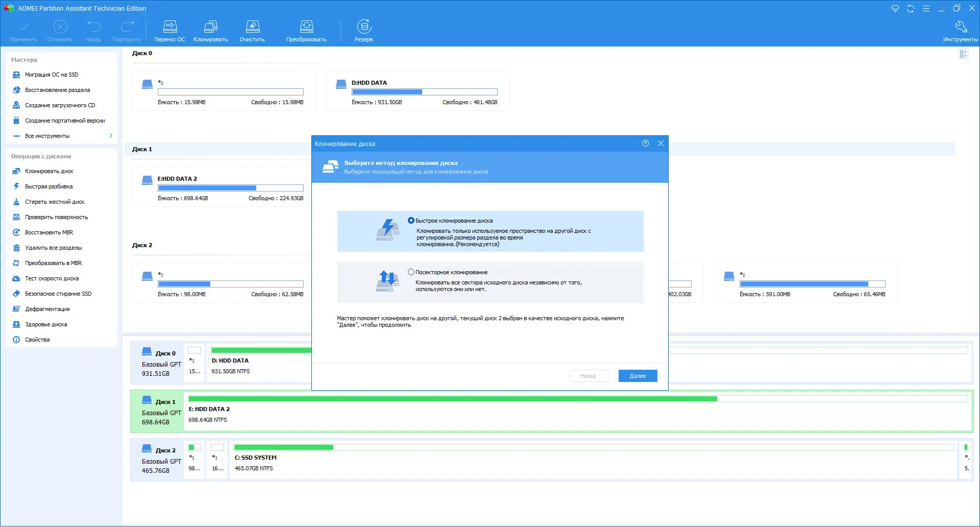Open the Клонировать toolbar tool
Screen dimensions: 980x527
point(210,31)
